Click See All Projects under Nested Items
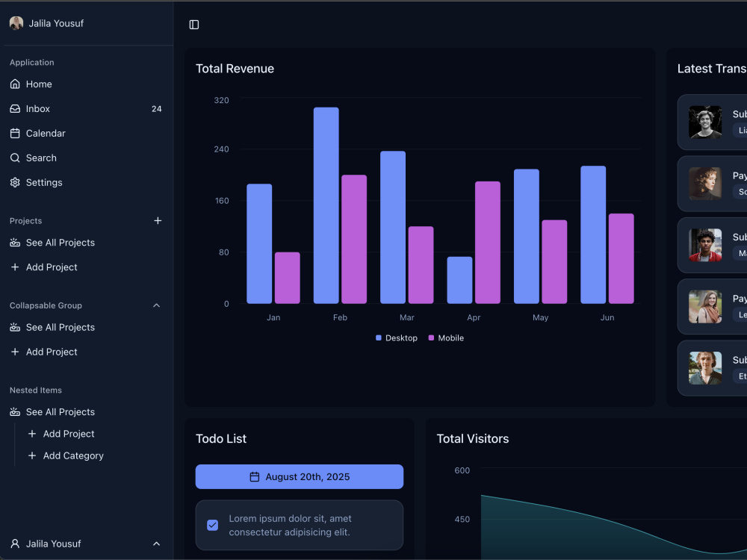 tap(86, 412)
